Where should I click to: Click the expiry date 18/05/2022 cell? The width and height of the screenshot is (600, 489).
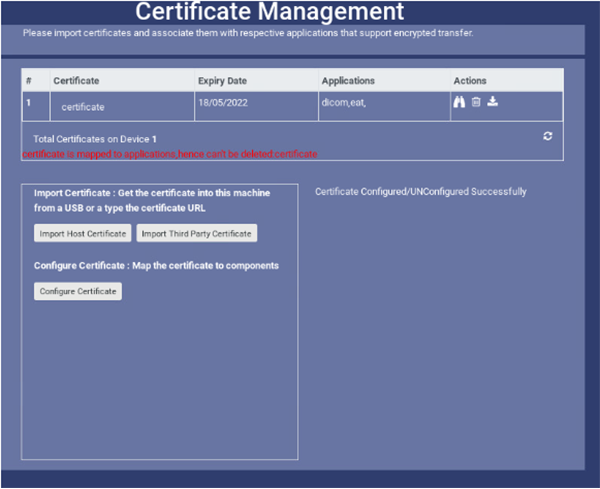[223, 102]
